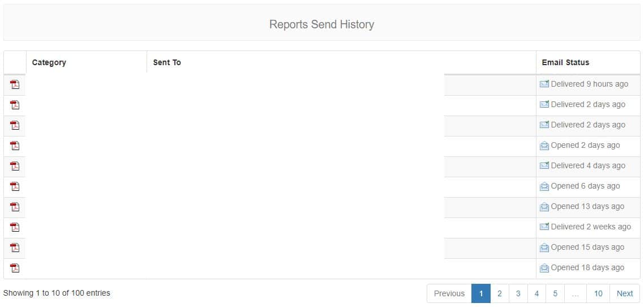
Task: Click the Previous page button
Action: point(449,293)
